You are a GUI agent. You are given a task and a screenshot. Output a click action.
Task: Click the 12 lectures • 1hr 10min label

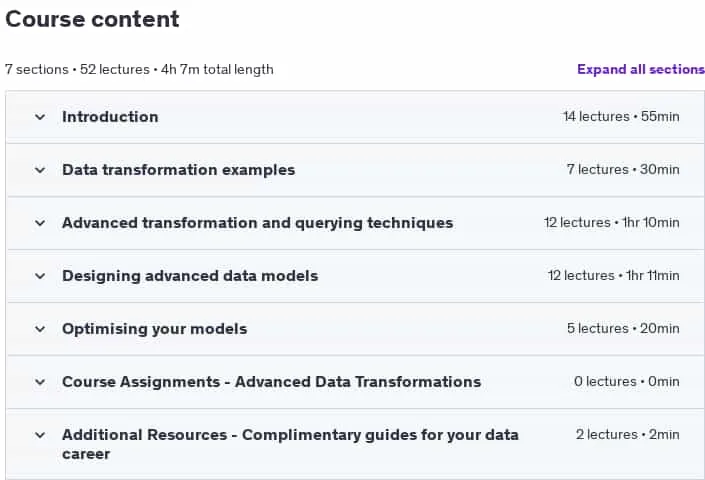pyautogui.click(x=611, y=222)
